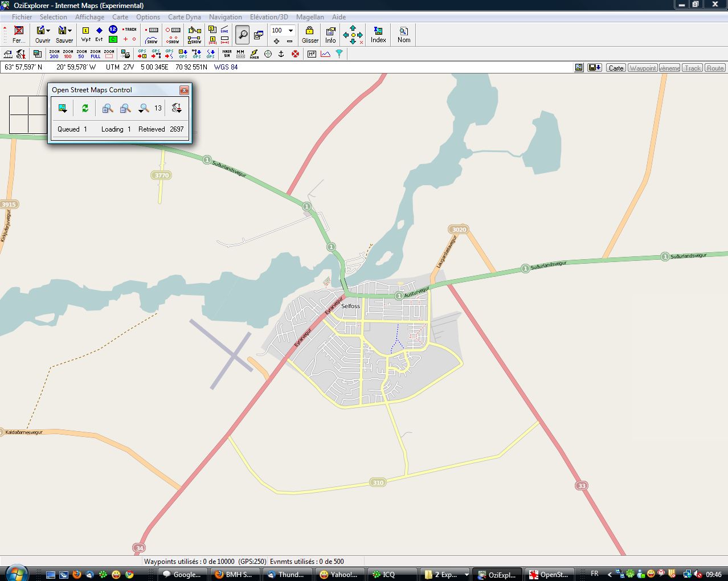Toggle the magnifier zoom window tool
The height and width of the screenshot is (581, 728).
coord(243,35)
